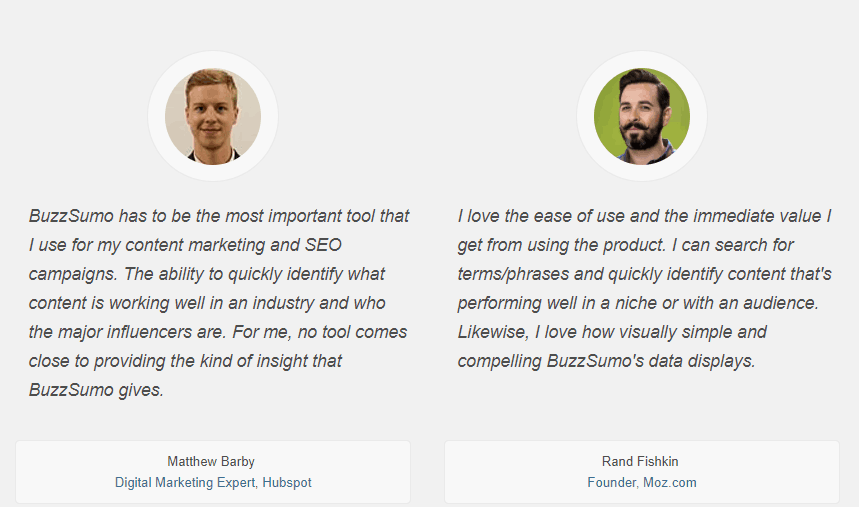859x507 pixels.
Task: Click the line starting 'campaigns. The ability'
Action: pos(207,274)
